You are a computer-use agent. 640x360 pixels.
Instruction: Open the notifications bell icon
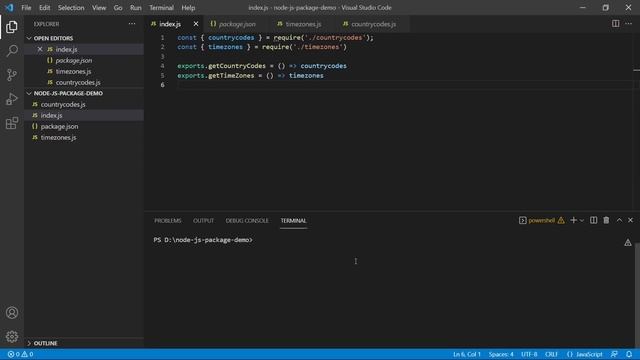629,354
